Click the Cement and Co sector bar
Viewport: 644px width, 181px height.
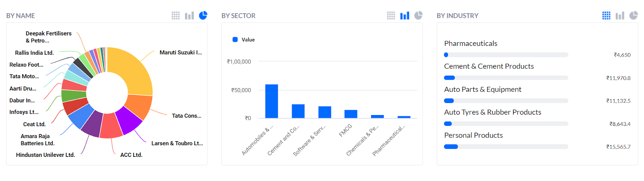298,111
